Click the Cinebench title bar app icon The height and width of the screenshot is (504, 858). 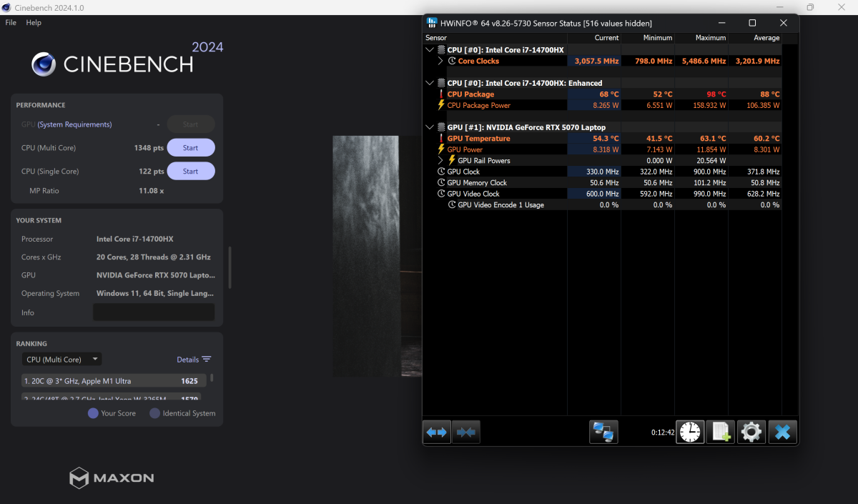coord(7,7)
